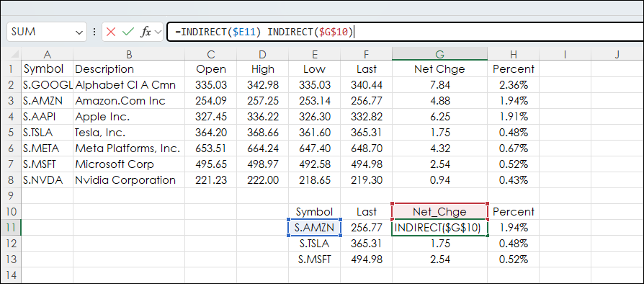Click the Symbol header in row 10
Viewport: 644px width, 284px height.
[315, 212]
